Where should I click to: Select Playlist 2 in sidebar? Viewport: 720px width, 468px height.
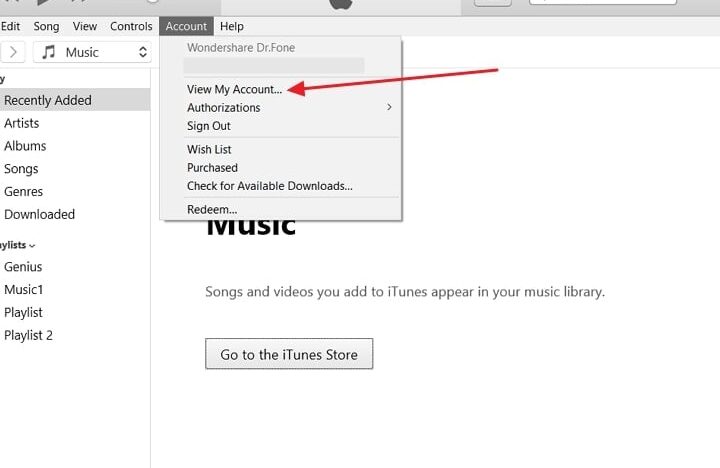pyautogui.click(x=74, y=335)
